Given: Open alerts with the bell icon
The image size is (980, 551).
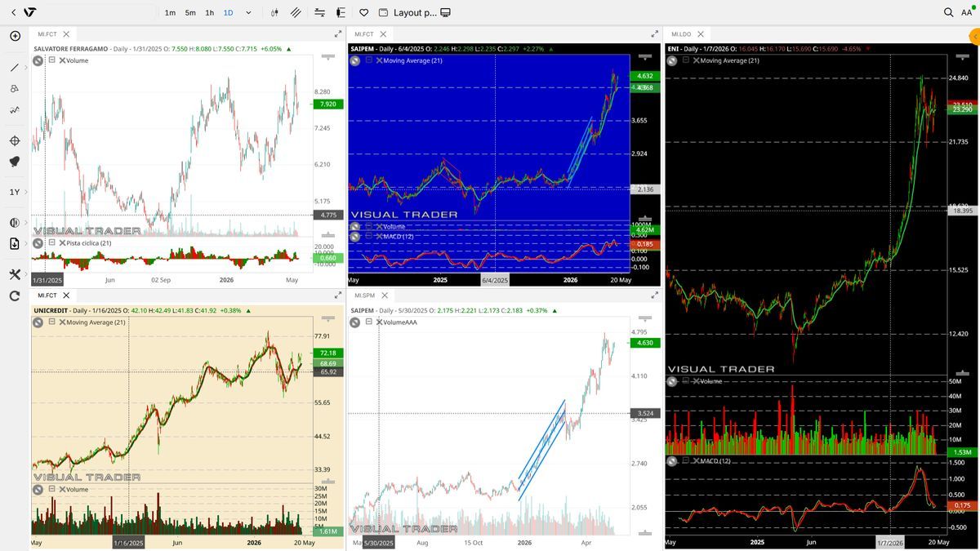Looking at the screenshot, I should [15, 162].
